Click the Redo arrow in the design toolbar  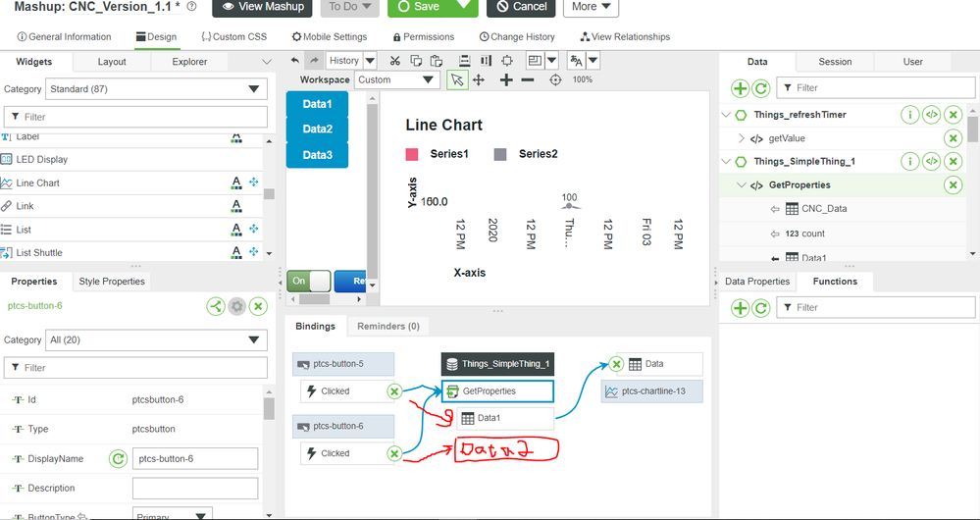point(314,61)
